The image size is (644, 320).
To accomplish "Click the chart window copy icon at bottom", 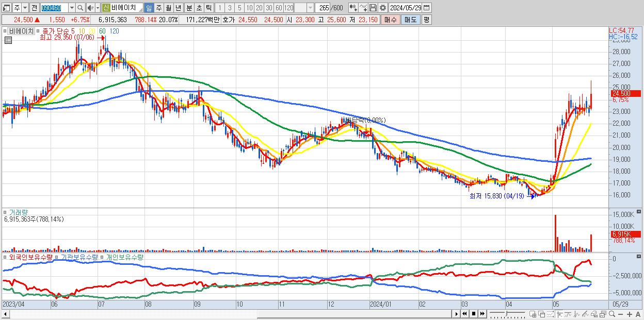I will [603, 314].
